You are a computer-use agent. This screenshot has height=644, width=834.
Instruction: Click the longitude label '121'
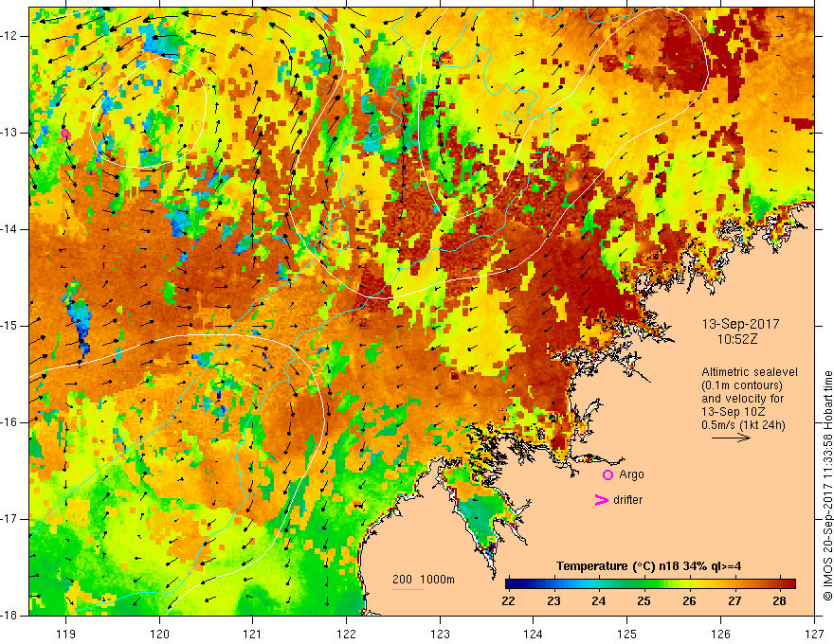coord(253,634)
